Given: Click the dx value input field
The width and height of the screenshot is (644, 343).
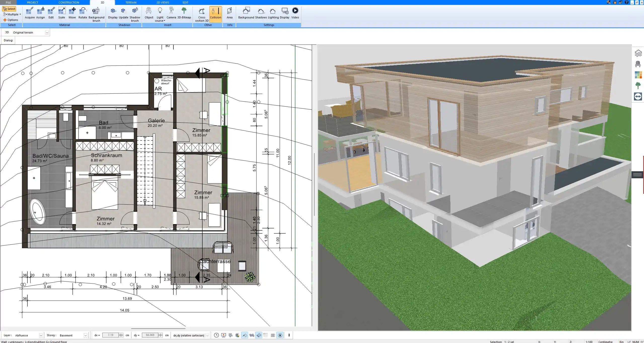Looking at the screenshot, I should pos(110,335).
